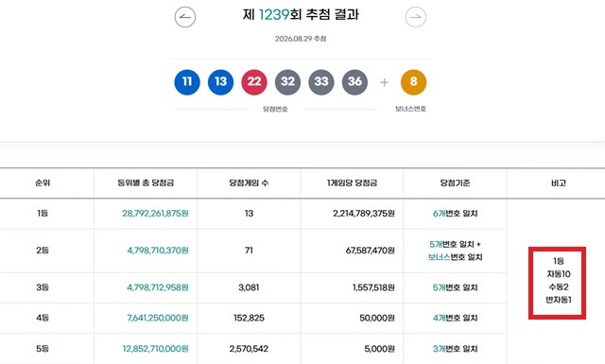Select the 4등 rank cell

tap(43, 318)
